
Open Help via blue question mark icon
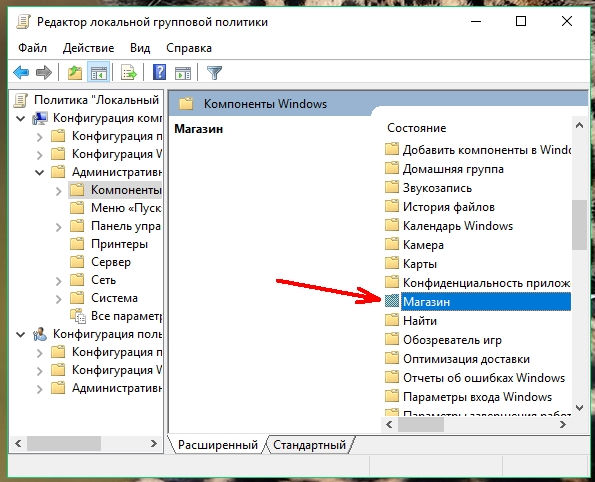[x=159, y=72]
